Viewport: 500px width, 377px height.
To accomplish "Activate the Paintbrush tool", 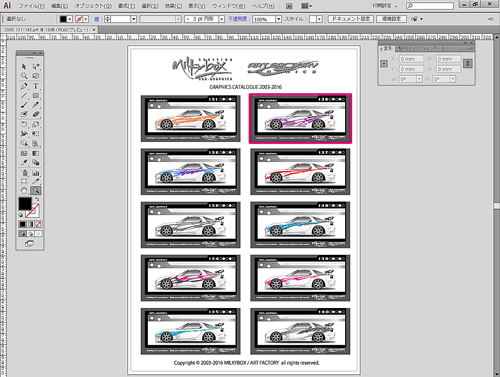I will (24, 105).
